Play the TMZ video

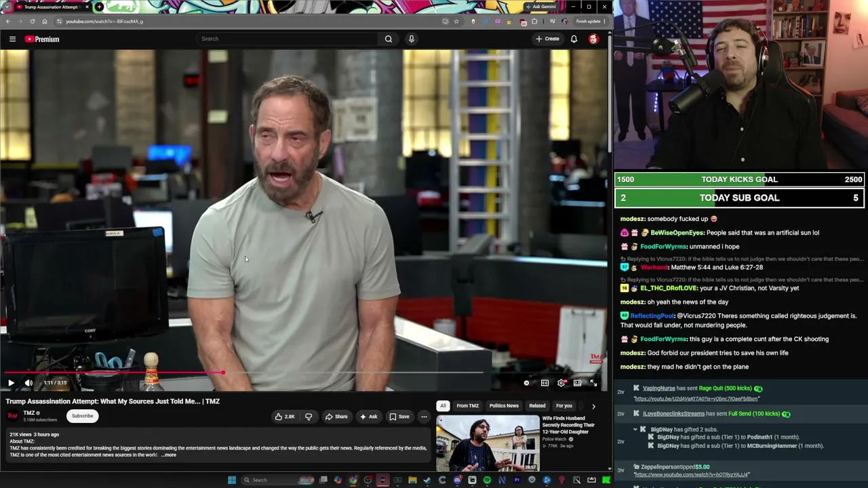(11, 383)
